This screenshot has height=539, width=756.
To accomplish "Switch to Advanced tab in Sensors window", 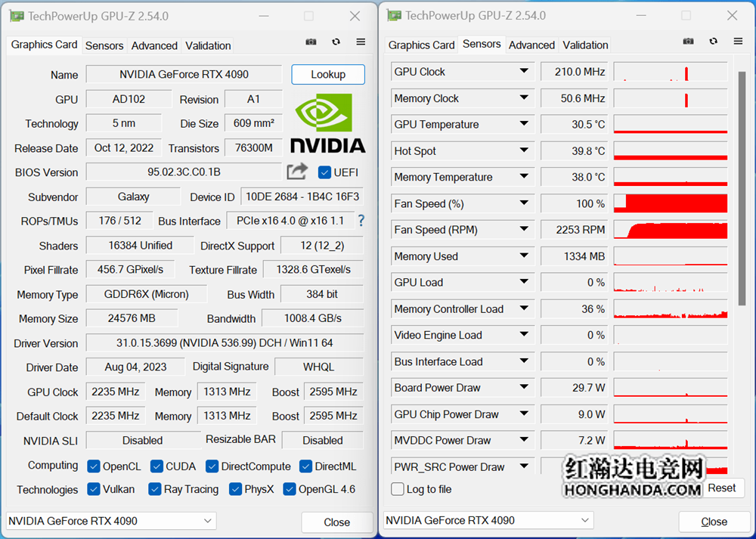I will (531, 45).
